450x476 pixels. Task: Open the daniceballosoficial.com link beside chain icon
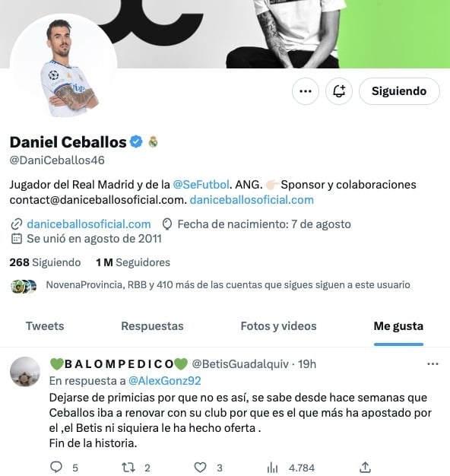(89, 224)
